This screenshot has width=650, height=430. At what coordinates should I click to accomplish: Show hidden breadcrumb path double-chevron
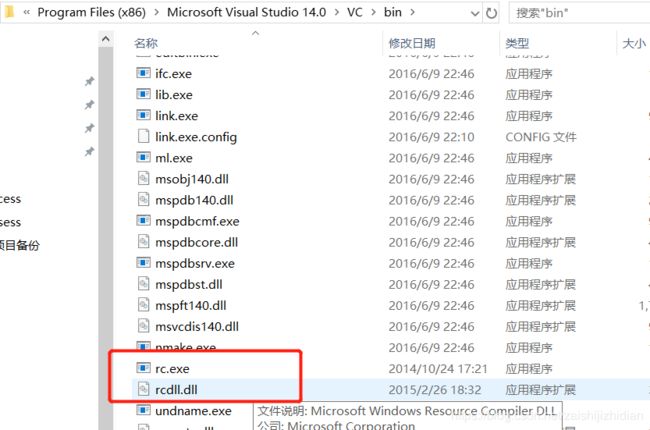(27, 13)
